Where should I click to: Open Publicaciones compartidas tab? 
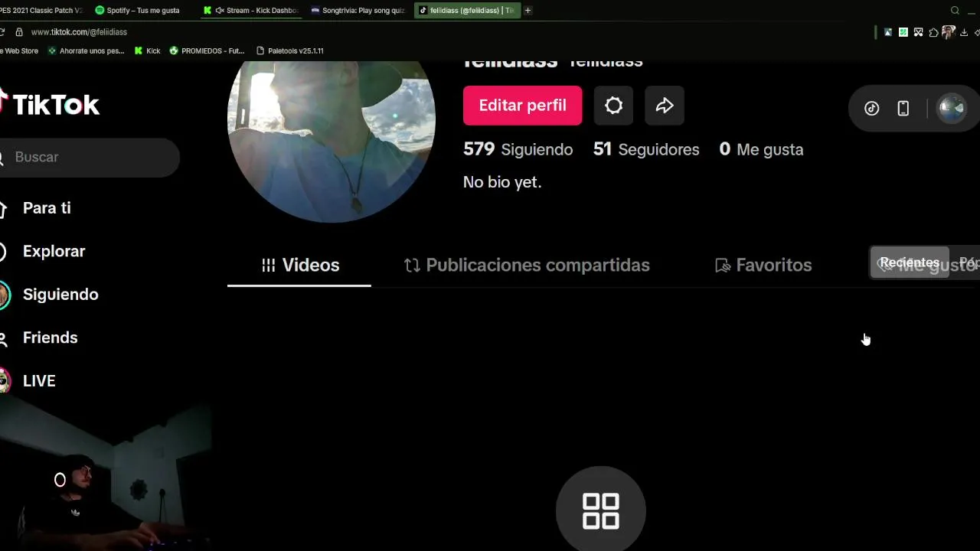pos(527,266)
